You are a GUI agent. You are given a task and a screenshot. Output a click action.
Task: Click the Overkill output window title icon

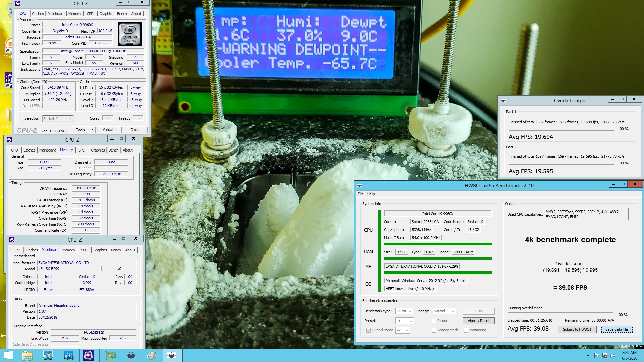[503, 100]
